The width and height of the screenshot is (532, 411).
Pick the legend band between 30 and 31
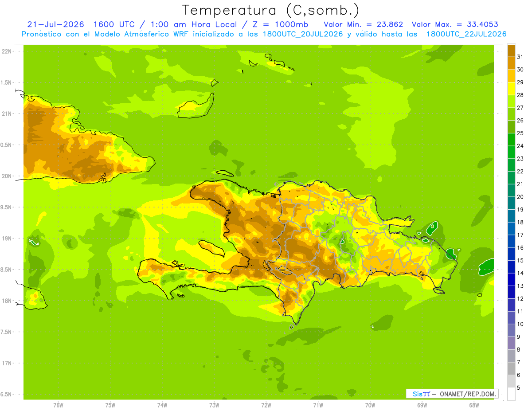coord(511,63)
